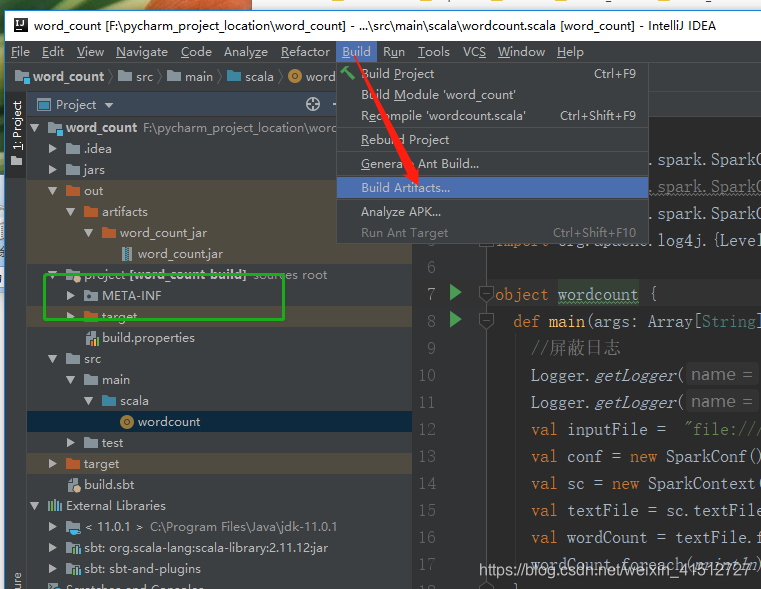Click the External Libraries icon
The width and height of the screenshot is (761, 589).
55,506
